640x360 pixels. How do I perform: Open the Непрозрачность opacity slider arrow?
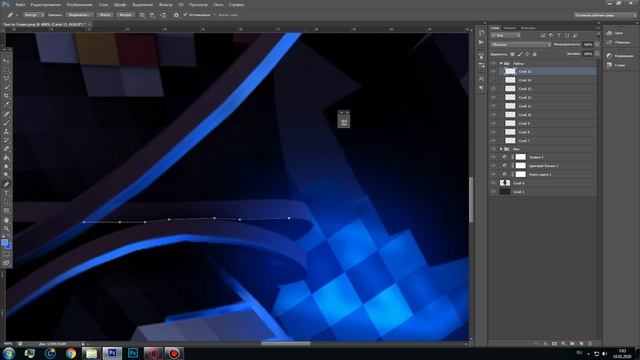597,44
